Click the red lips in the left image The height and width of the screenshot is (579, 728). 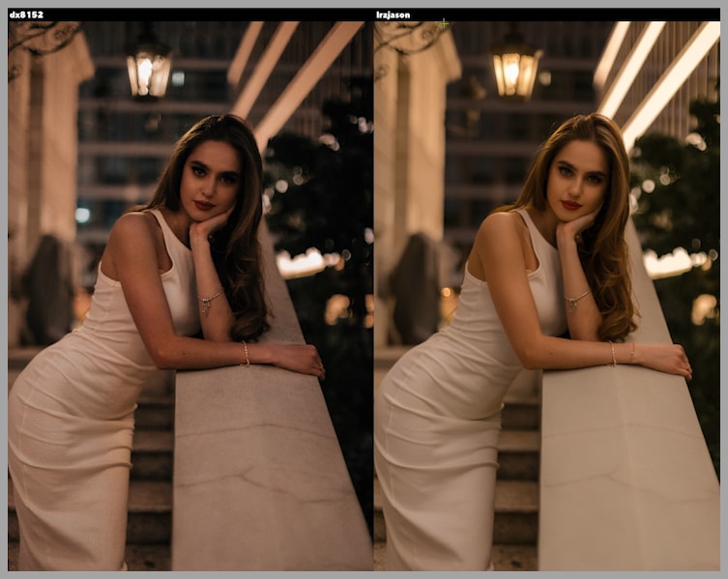[205, 205]
